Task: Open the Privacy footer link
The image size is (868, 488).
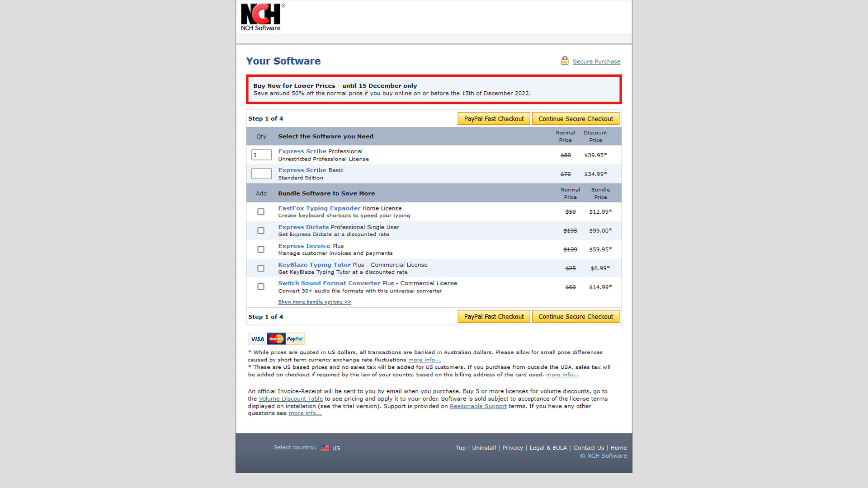Action: (x=513, y=448)
